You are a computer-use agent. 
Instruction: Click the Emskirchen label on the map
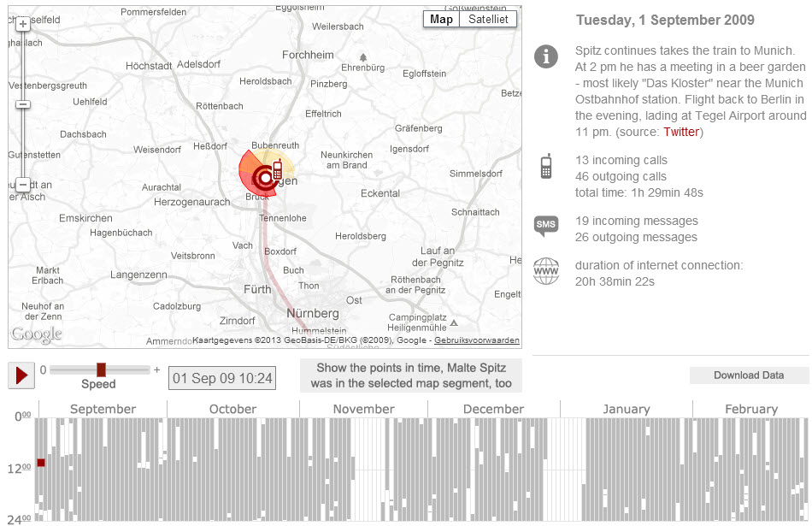pyautogui.click(x=85, y=218)
